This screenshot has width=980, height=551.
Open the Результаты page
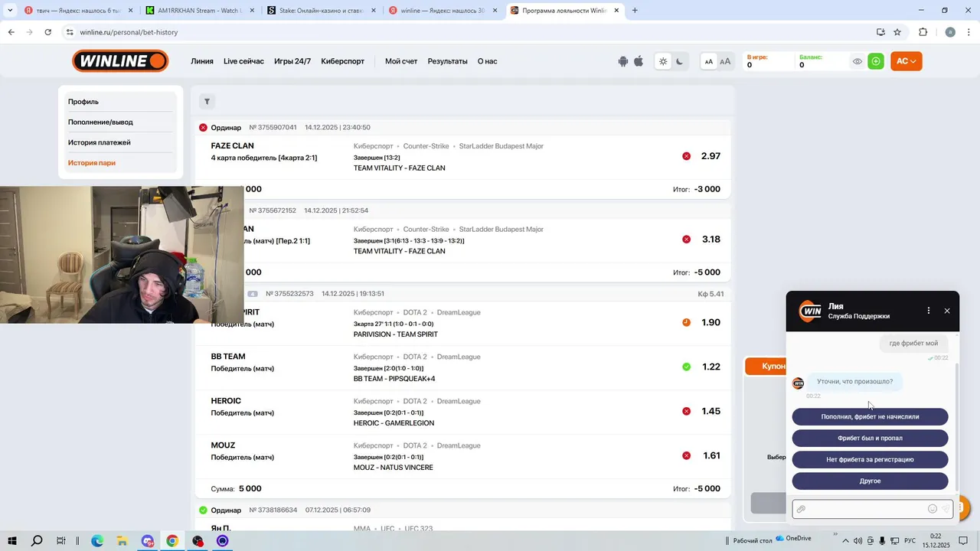tap(448, 61)
